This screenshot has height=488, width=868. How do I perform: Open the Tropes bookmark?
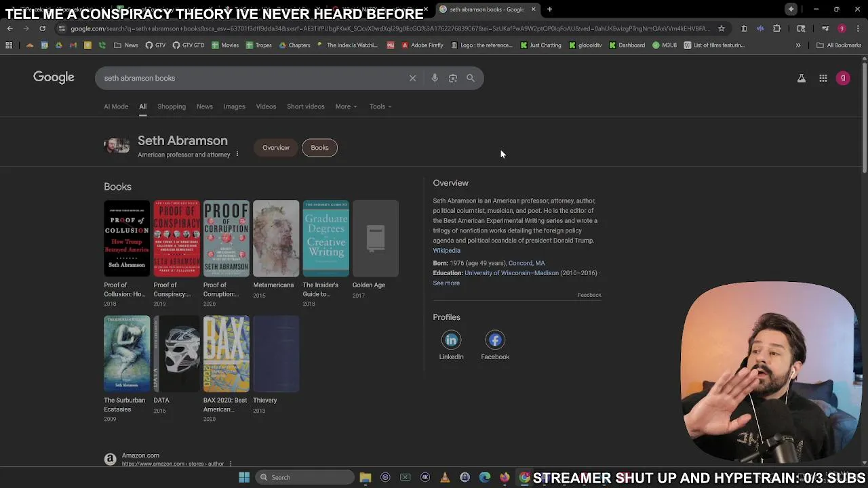pos(259,45)
